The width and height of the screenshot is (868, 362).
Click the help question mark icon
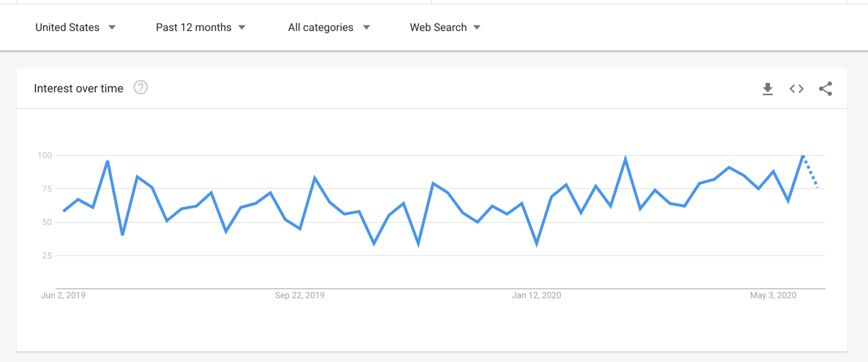click(x=141, y=87)
